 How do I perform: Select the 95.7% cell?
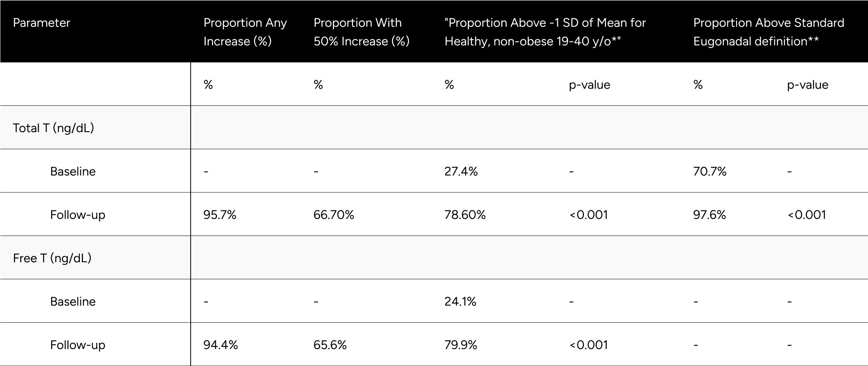(x=220, y=215)
